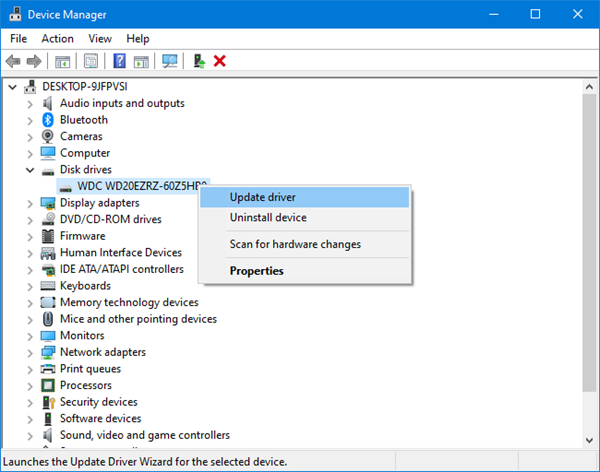Select the DESKTOP-9JFPVSI computer name
This screenshot has height=472, width=600.
click(x=85, y=87)
